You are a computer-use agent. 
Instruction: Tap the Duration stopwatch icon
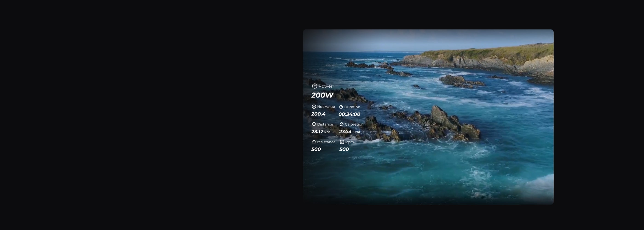[x=341, y=107]
